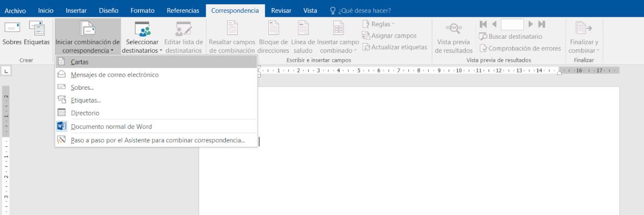Expand the Reglas dropdown
This screenshot has height=215, width=644.
click(378, 24)
